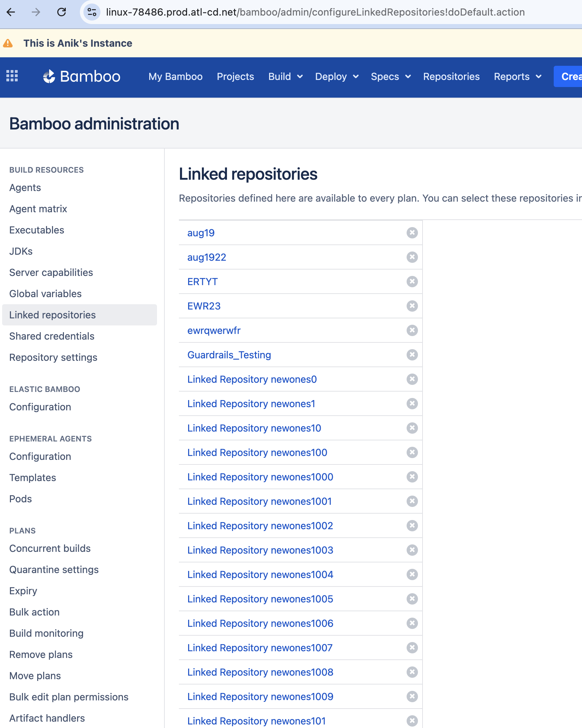The image size is (582, 728).
Task: Open the aug19 repository link
Action: [x=201, y=233]
